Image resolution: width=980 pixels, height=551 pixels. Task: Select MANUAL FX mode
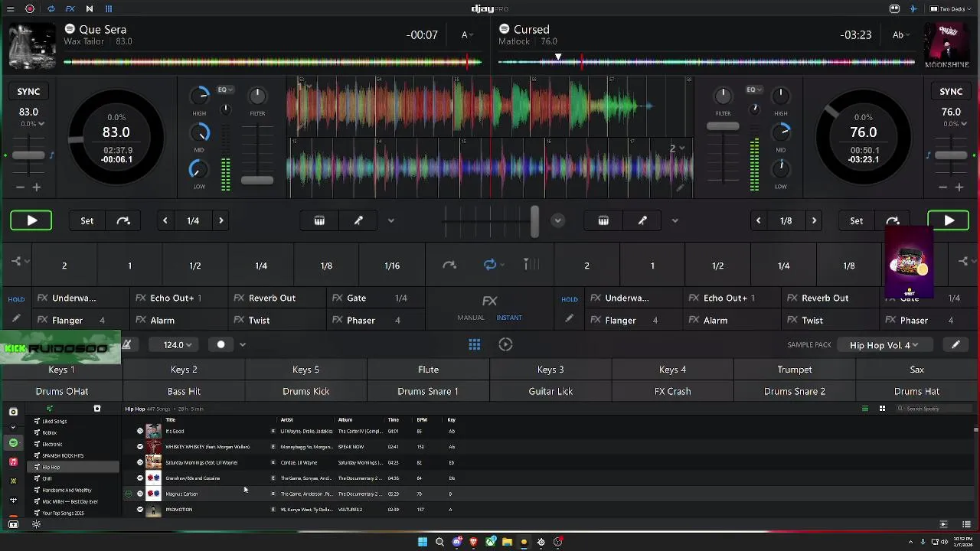[471, 318]
